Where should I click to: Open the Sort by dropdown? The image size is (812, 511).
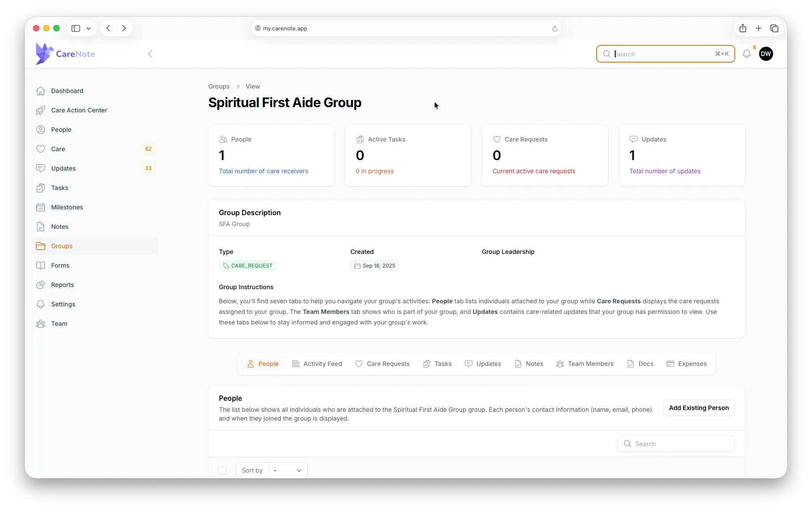(288, 470)
